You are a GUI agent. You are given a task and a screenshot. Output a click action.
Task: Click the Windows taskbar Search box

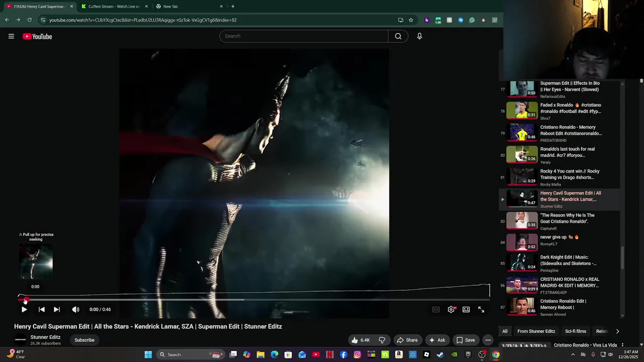190,354
